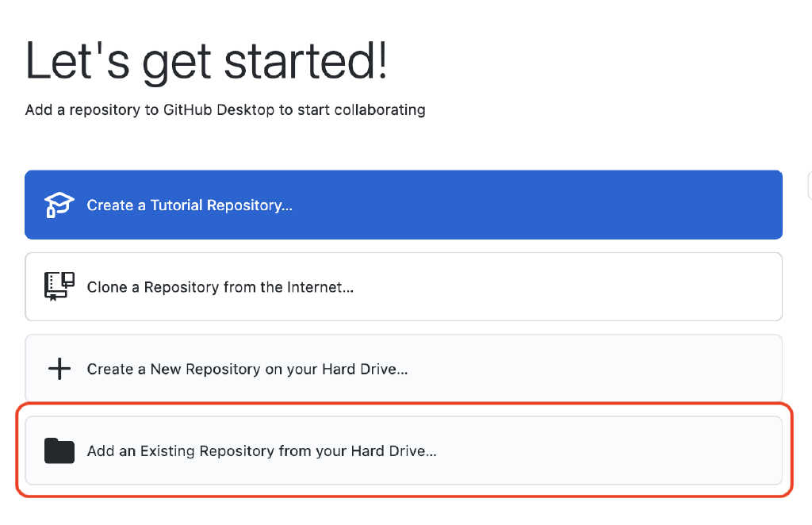Clone a Repository from the Internet
The height and width of the screenshot is (525, 812).
click(x=404, y=286)
